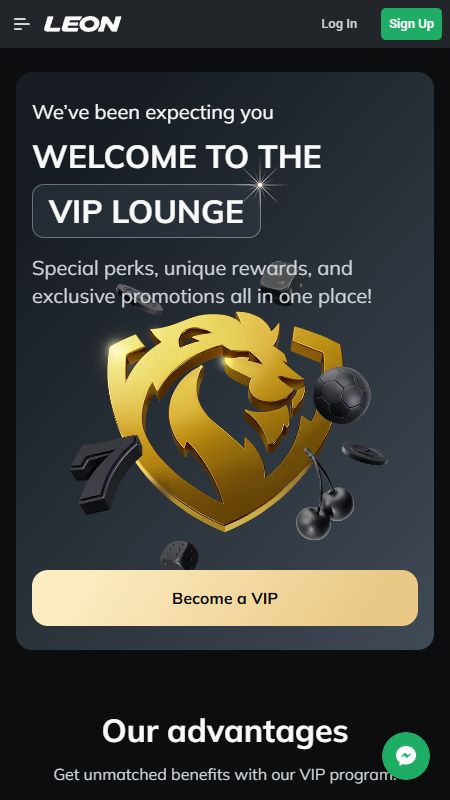Click the WELCOME TO THE heading
This screenshot has width=450, height=800.
point(177,157)
